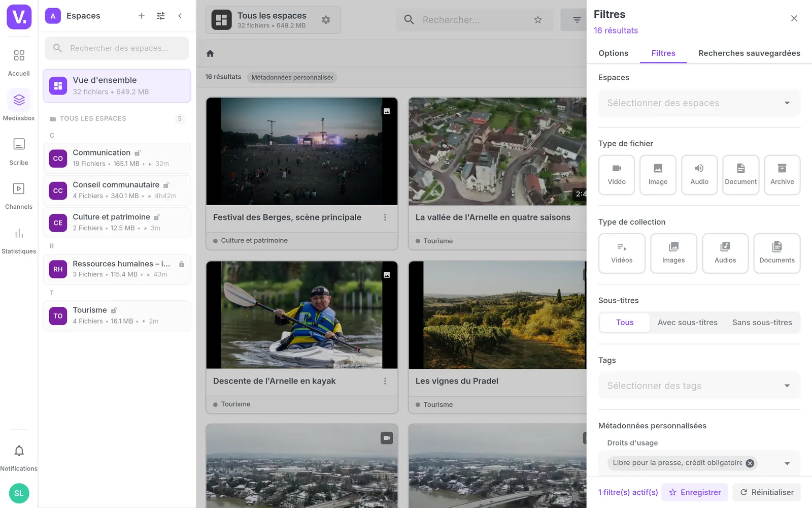Open options menu for Festival des Berges
812x508 pixels.
pyautogui.click(x=385, y=217)
